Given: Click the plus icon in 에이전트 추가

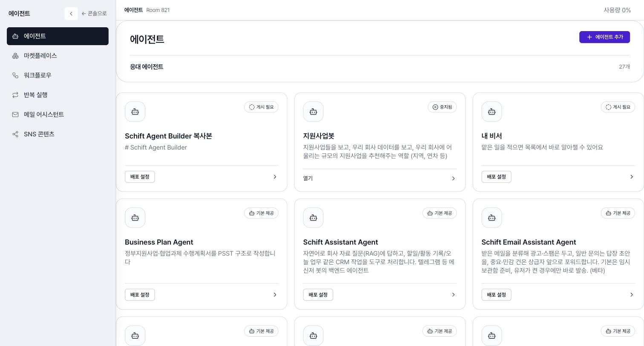Looking at the screenshot, I should (x=589, y=37).
